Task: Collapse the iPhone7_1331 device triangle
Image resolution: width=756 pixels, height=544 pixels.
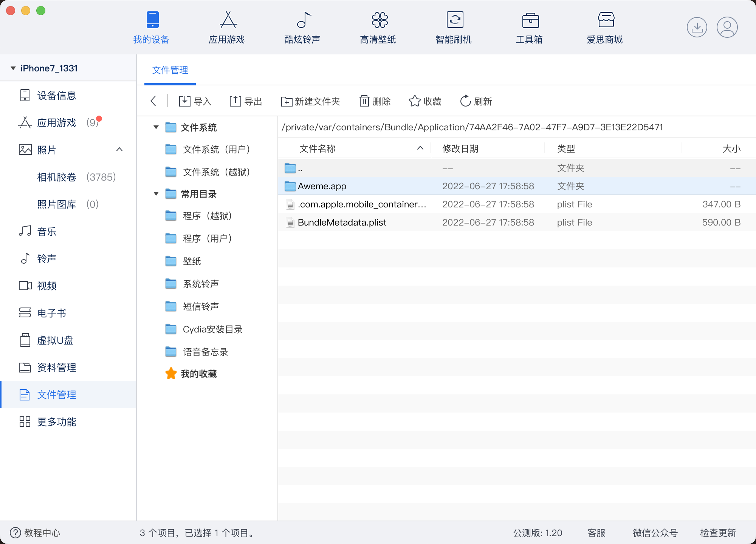Action: coord(13,68)
